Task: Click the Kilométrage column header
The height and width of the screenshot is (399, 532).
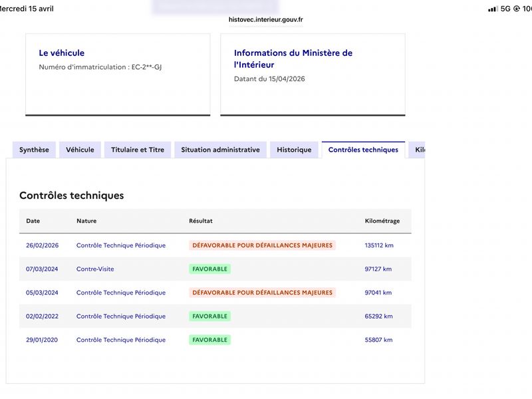Action: tap(382, 221)
